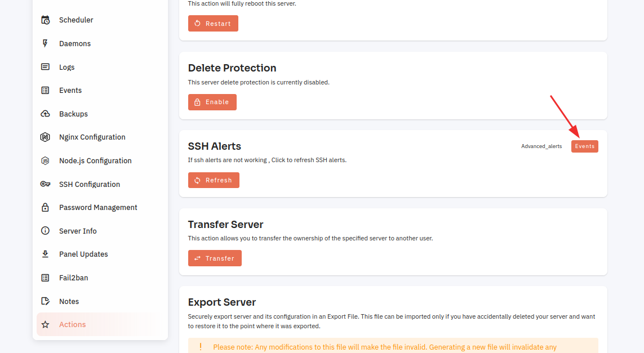Open Events button in SSH Alerts

(x=584, y=146)
